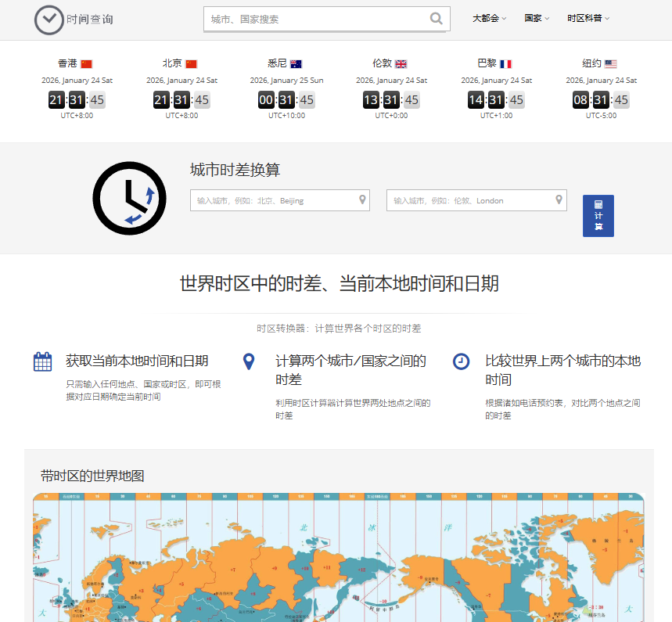This screenshot has width=672, height=622.
Task: Click the location pin in first city input
Action: [362, 200]
